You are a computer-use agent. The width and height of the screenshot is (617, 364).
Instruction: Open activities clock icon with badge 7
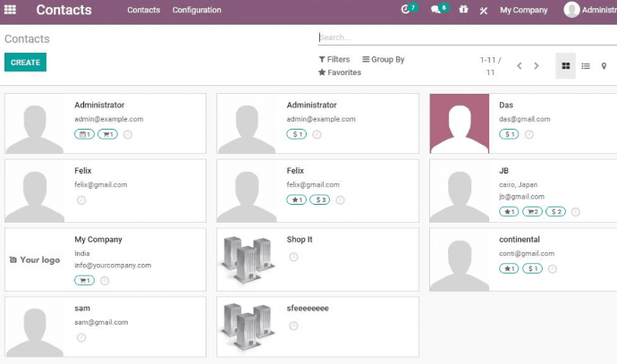tap(408, 9)
